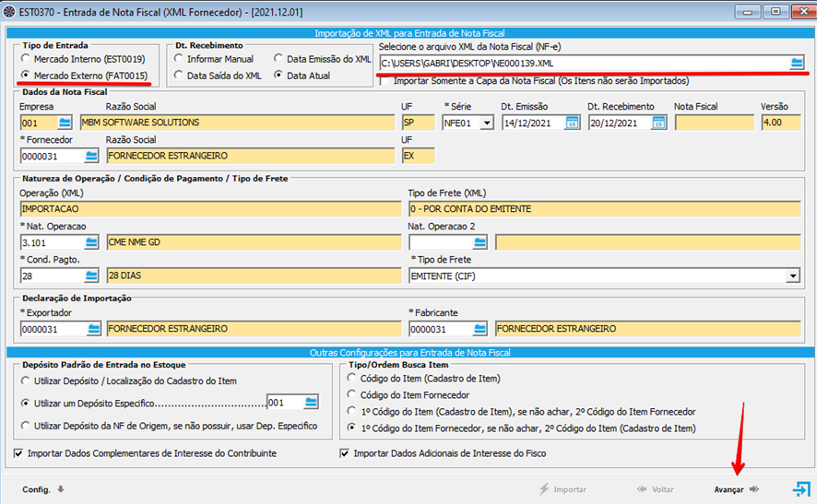The width and height of the screenshot is (817, 504).
Task: Click the application icon in the title bar
Action: click(9, 11)
